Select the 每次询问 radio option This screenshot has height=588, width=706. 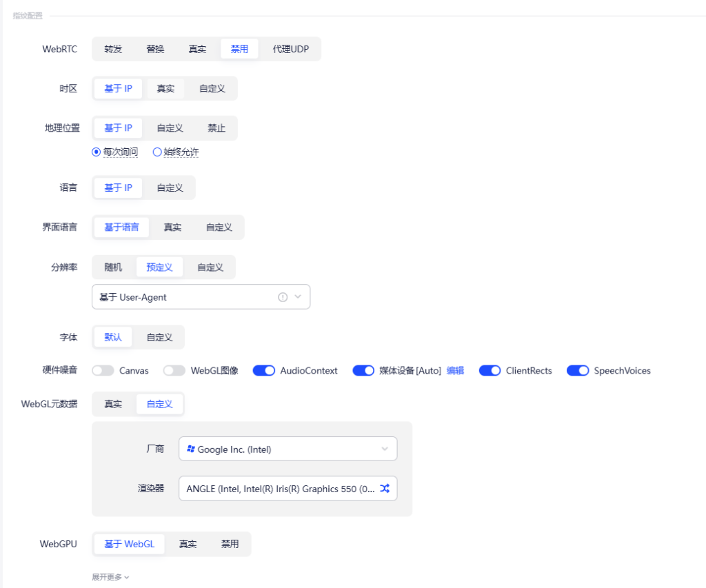click(97, 152)
